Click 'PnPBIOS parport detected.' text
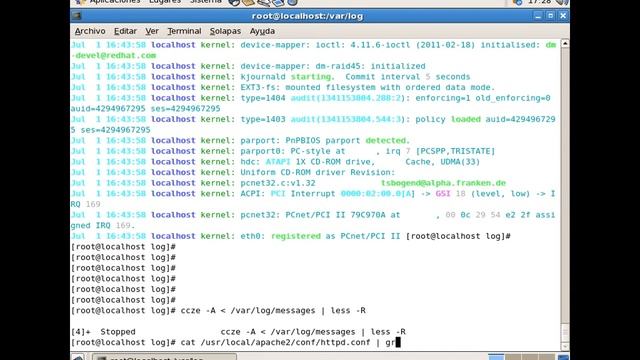The height and width of the screenshot is (360, 640). tap(347, 140)
